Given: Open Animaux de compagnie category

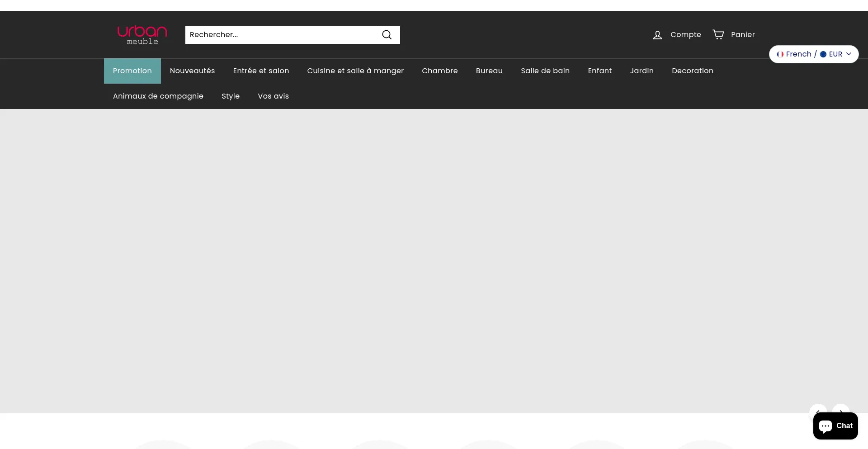Looking at the screenshot, I should 158,96.
